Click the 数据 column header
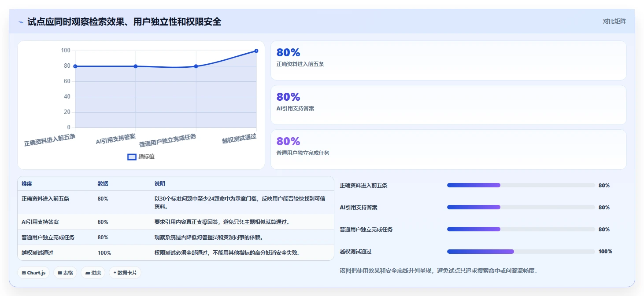Viewport: 644px width, 296px height. click(x=103, y=184)
